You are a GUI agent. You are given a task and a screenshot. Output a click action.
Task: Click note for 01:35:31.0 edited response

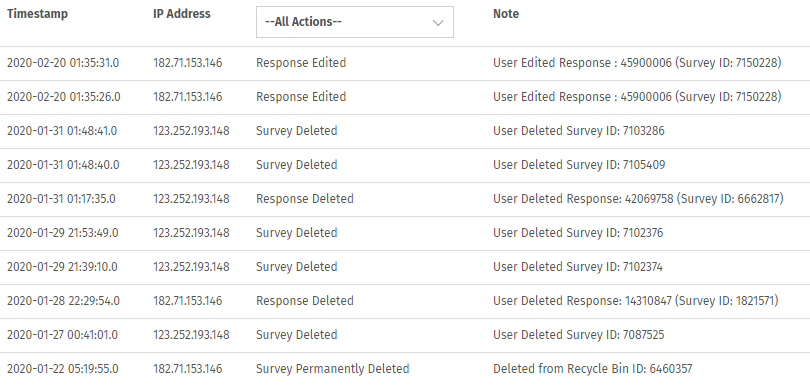pyautogui.click(x=637, y=63)
